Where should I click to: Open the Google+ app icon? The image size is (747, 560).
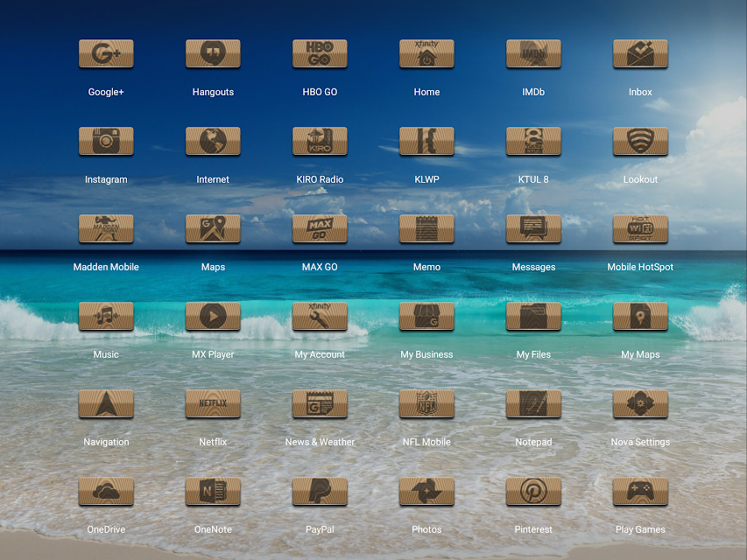106,53
